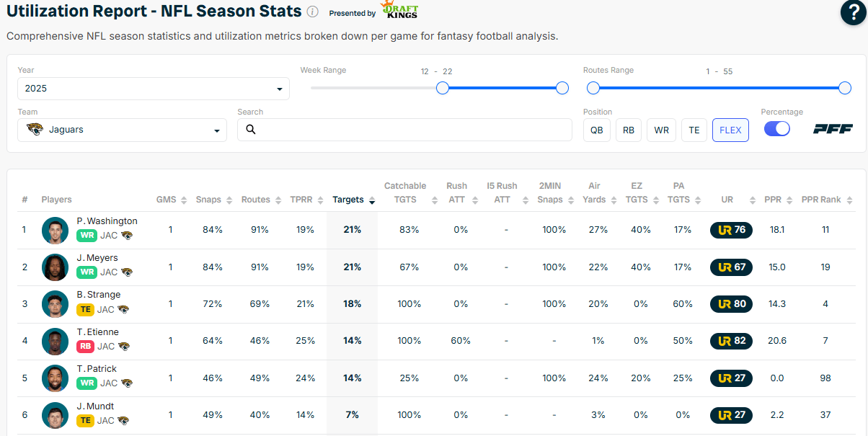Open the Year 2025 dropdown
This screenshot has height=436, width=868.
click(x=154, y=89)
